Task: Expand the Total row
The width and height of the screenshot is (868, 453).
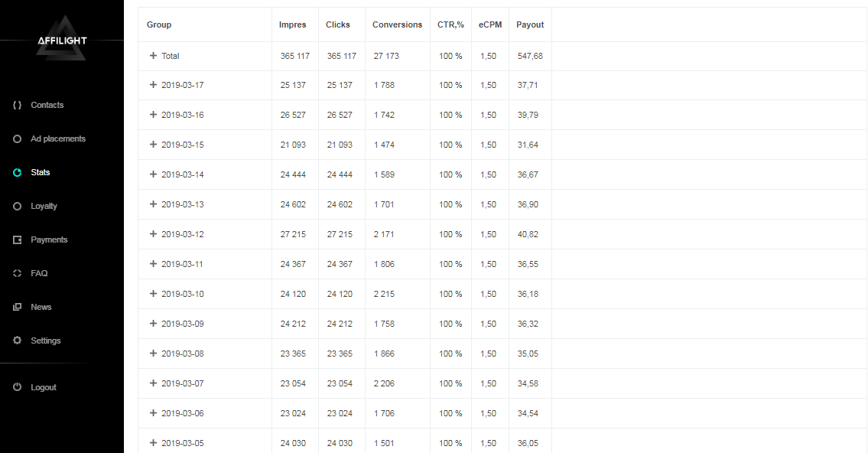Action: [153, 56]
